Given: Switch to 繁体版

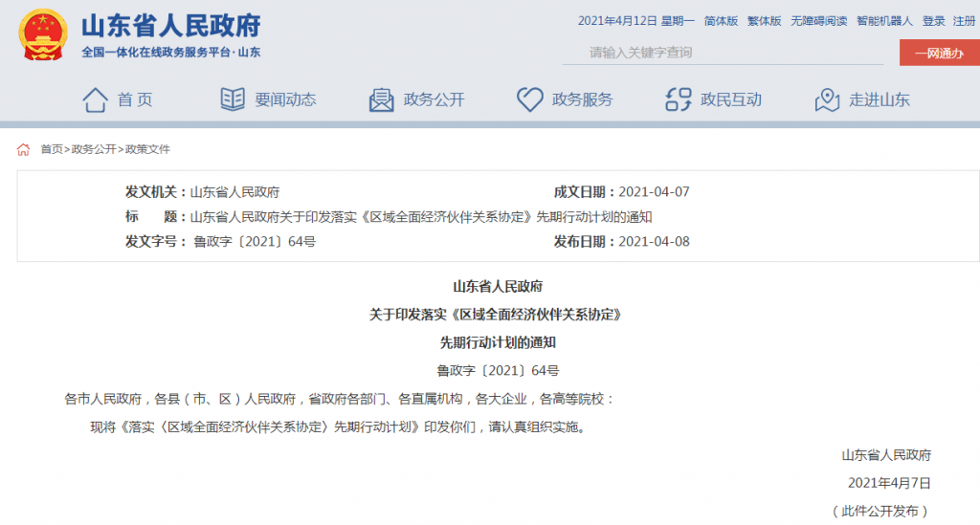Looking at the screenshot, I should pos(765,21).
